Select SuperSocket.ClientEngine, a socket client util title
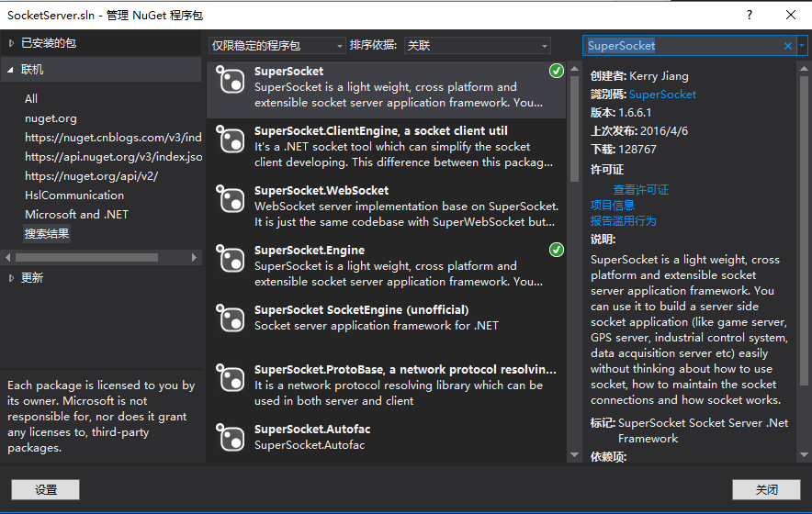This screenshot has height=514, width=812. tap(380, 131)
